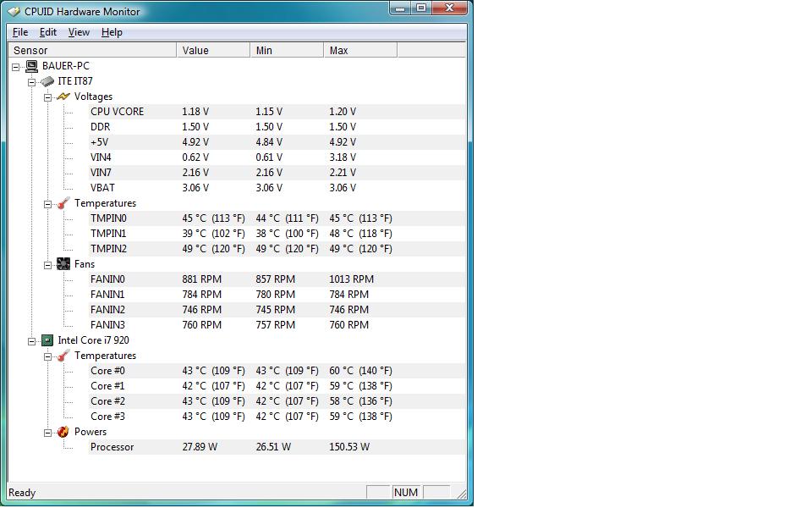
Task: Select the +5V sensor row
Action: 277,142
